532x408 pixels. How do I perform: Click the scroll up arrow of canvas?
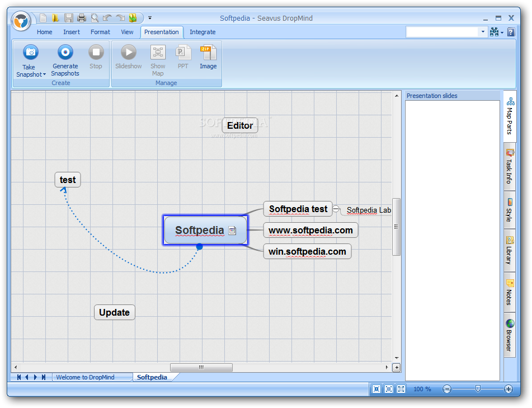396,96
